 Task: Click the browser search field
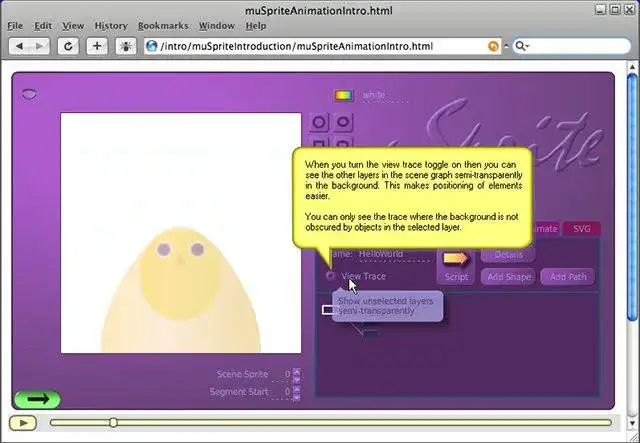pyautogui.click(x=571, y=46)
